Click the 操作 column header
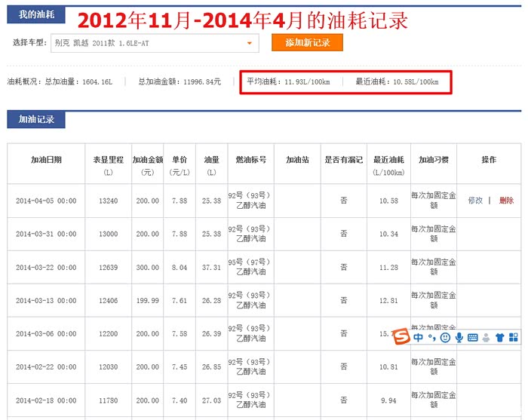The image size is (528, 420). click(x=489, y=160)
